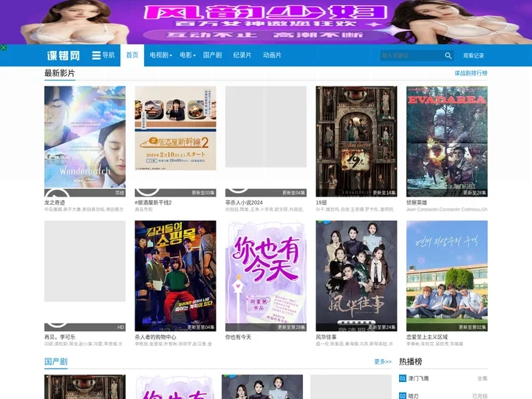The height and width of the screenshot is (399, 532).
Task: Click the play icon on 龙之奇迹 poster
Action: coord(57,193)
